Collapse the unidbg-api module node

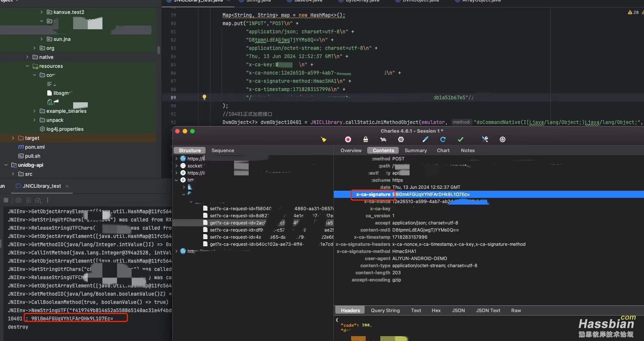click(6, 165)
